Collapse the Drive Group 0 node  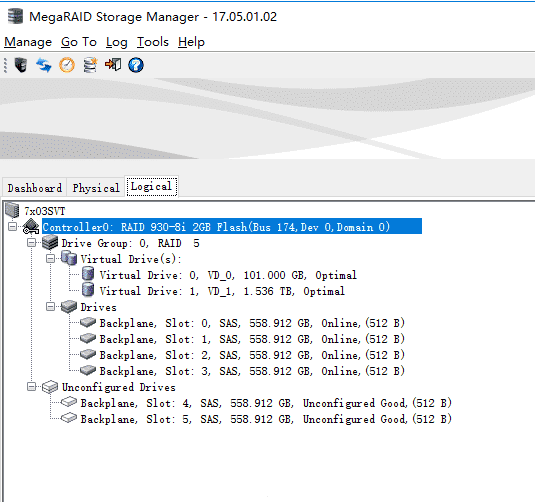coord(31,243)
